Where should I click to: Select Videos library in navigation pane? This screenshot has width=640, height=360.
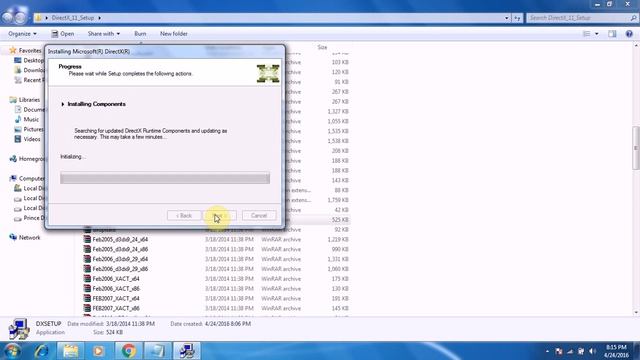(x=27, y=139)
